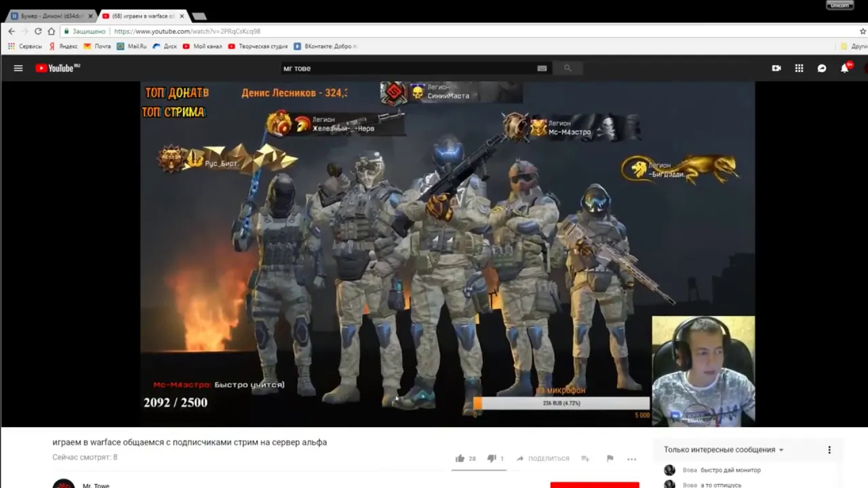Open the upload video camera icon
The image size is (868, 488).
pyautogui.click(x=776, y=68)
